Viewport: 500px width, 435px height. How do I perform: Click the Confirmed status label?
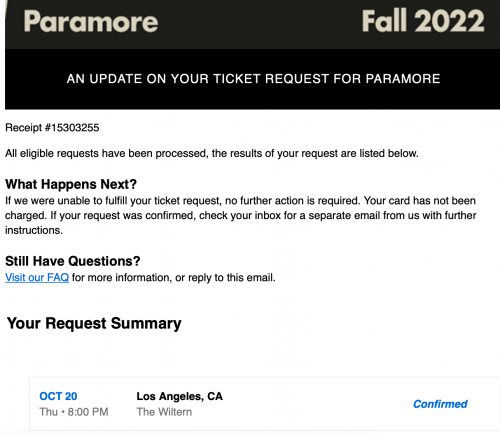[440, 404]
